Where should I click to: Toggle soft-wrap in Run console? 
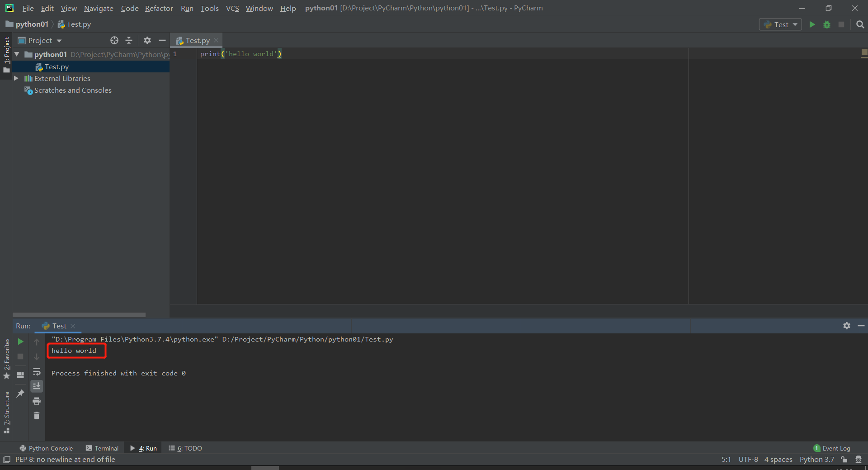pos(37,372)
